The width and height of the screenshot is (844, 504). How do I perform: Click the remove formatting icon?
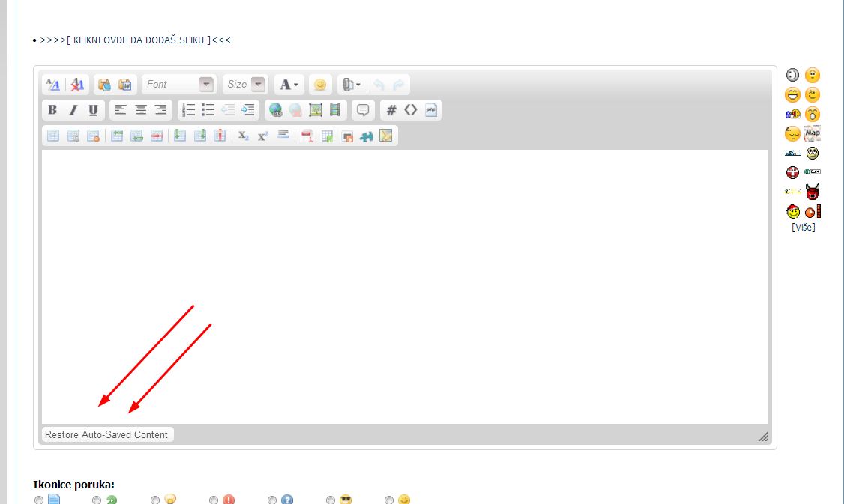[77, 85]
